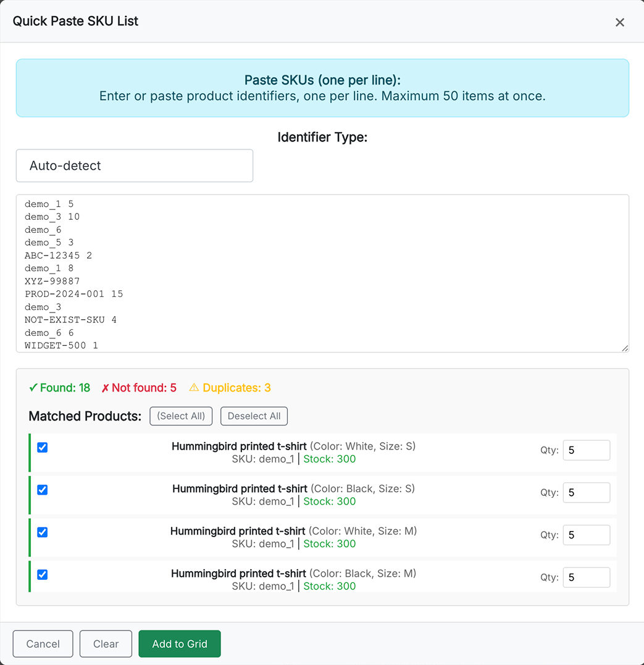Edit Qty field for White, Size: S
This screenshot has height=665, width=644.
click(587, 450)
